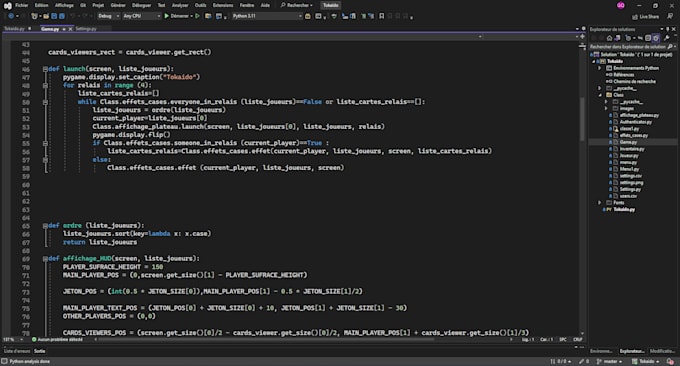Select settings.png file
The width and height of the screenshot is (680, 366).
[x=631, y=183]
